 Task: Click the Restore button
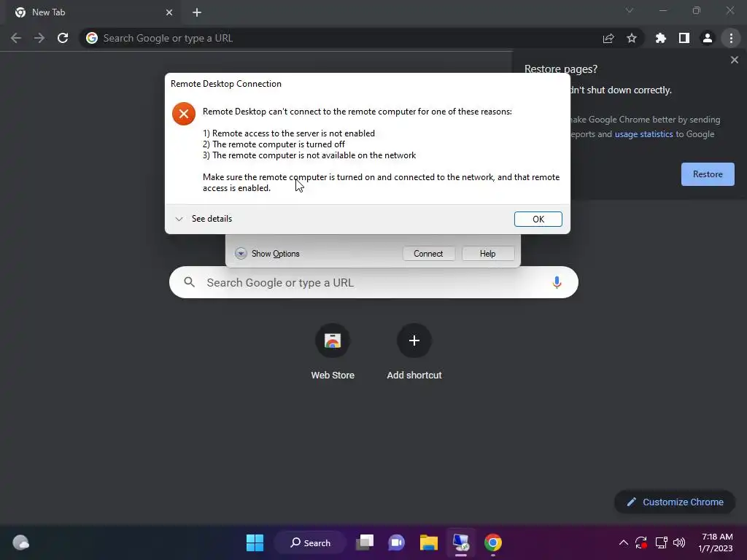tap(708, 174)
